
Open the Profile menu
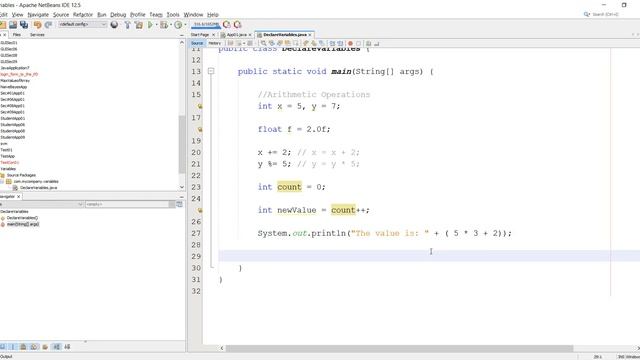click(138, 15)
